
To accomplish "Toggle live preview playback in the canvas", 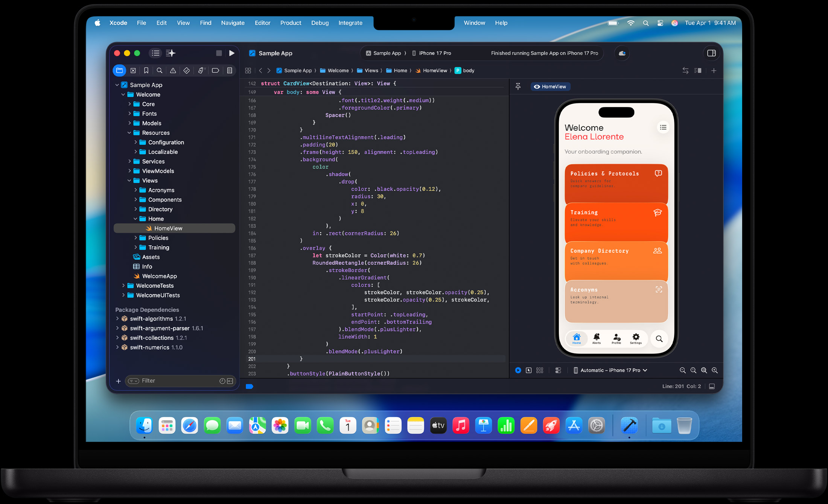I will click(x=518, y=370).
